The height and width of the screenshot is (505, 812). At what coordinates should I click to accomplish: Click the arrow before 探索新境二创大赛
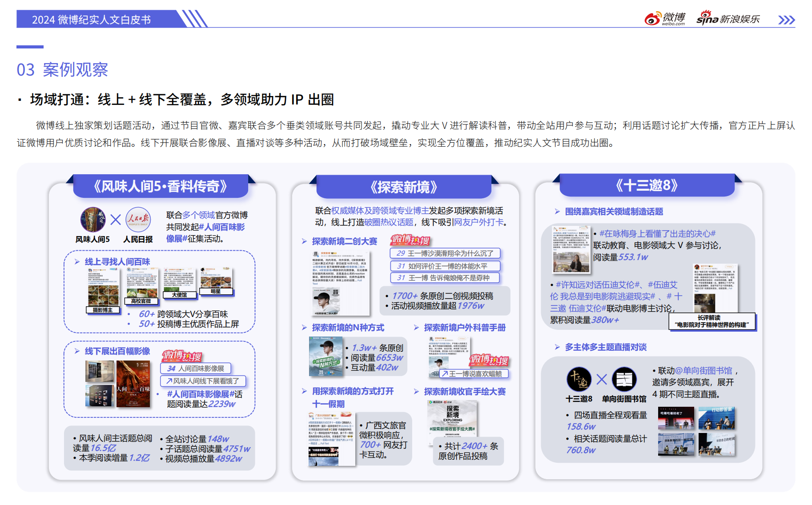pyautogui.click(x=304, y=241)
